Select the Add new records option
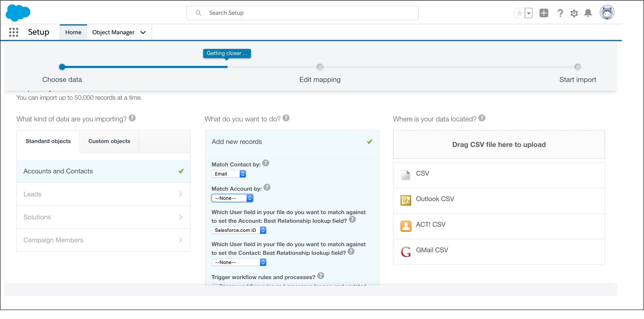This screenshot has height=319, width=644. 236,142
